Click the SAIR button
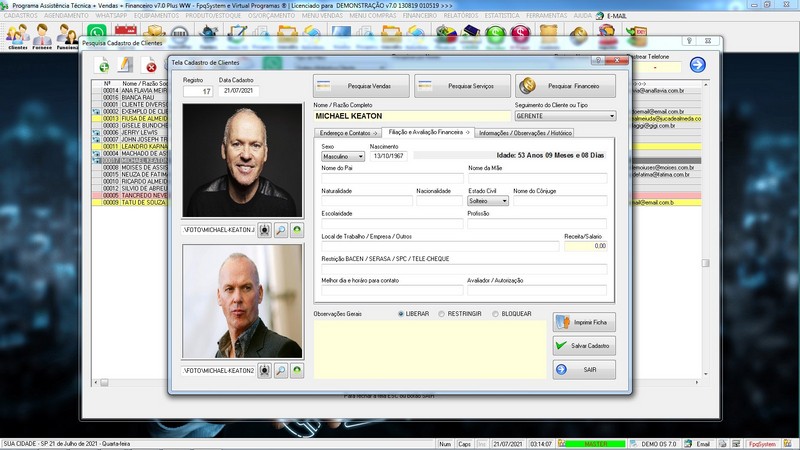Screen dimensions: 800x450 (584, 370)
